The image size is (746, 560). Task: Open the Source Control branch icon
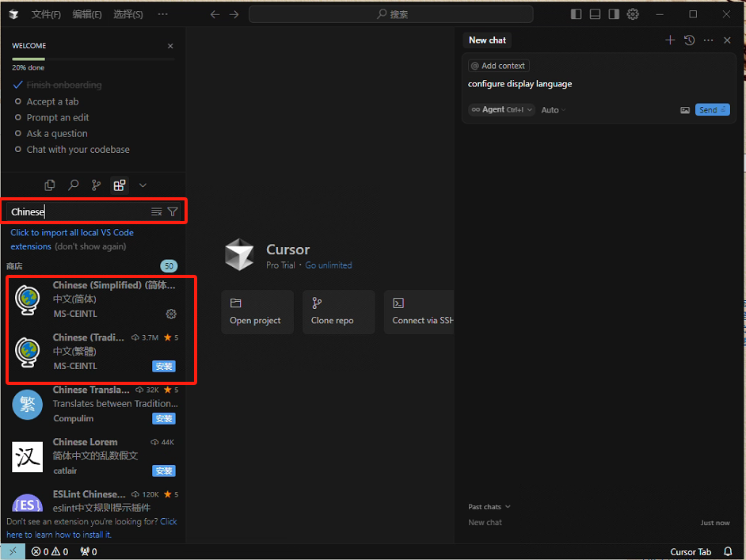pyautogui.click(x=96, y=185)
